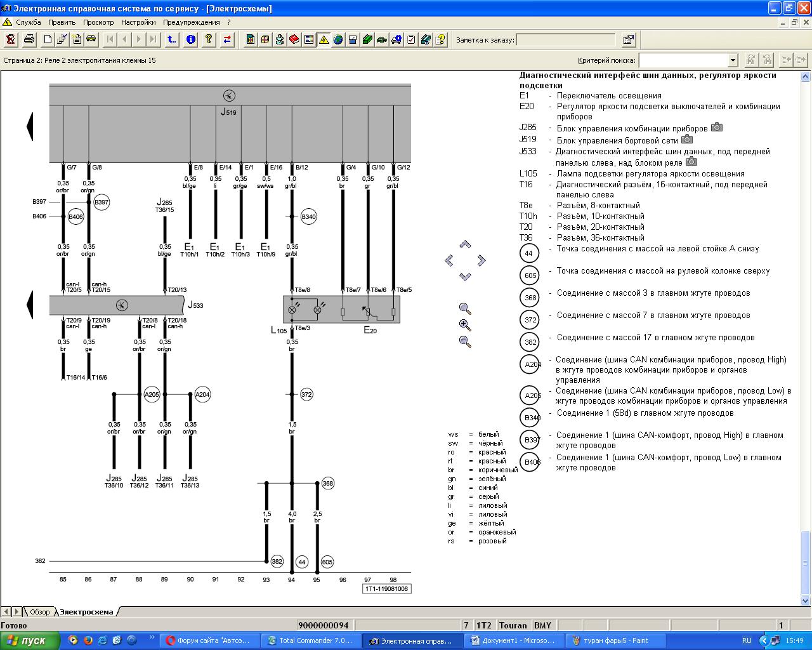Switch to the Электросхема tab
Image resolution: width=812 pixels, height=650 pixels.
(x=86, y=612)
